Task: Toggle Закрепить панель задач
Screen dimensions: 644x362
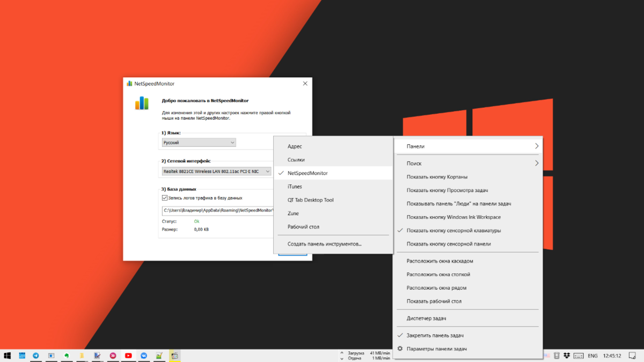Action: point(467,335)
